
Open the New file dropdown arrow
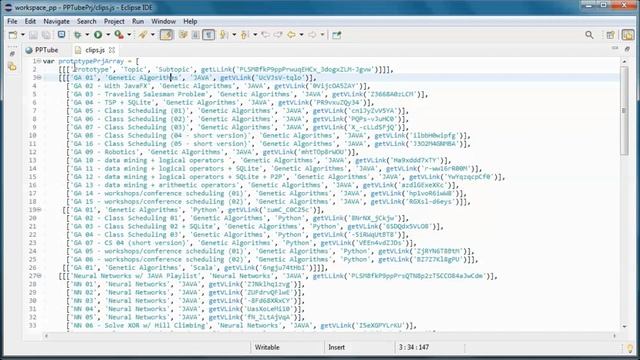click(22, 35)
